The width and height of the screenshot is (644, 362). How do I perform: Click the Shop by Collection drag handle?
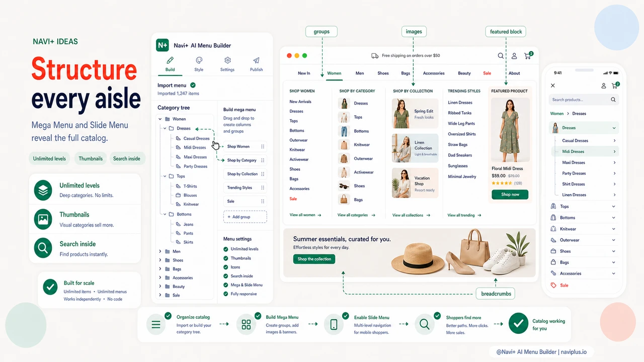click(263, 174)
